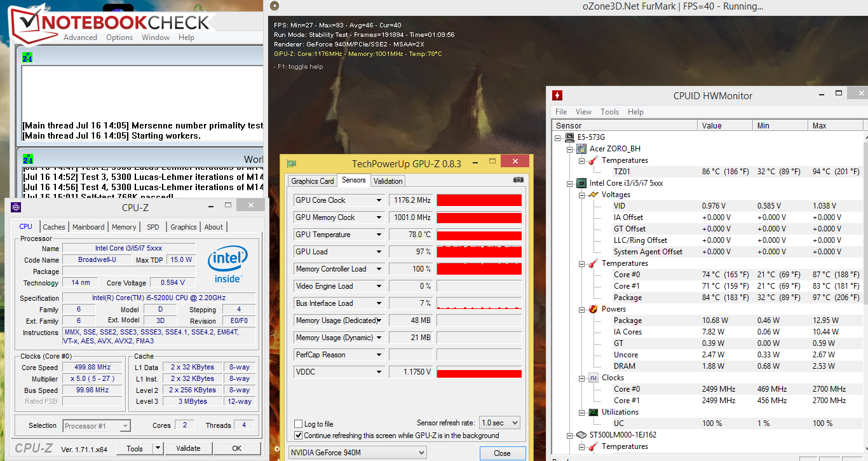This screenshot has height=461, width=868.
Task: Collapse the Intel Core i3/i5/i7 5xxx node
Action: coord(570,183)
